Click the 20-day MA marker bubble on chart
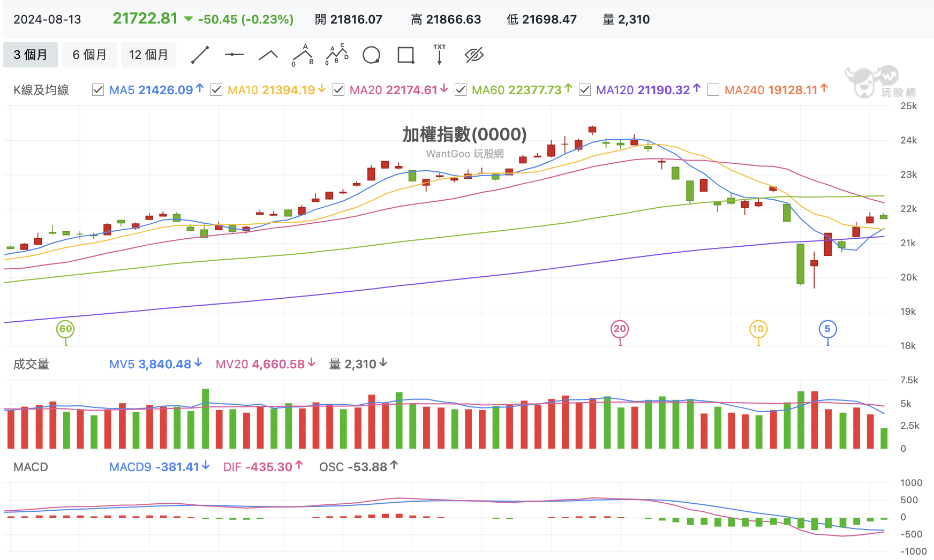This screenshot has width=934, height=560. coord(619,330)
